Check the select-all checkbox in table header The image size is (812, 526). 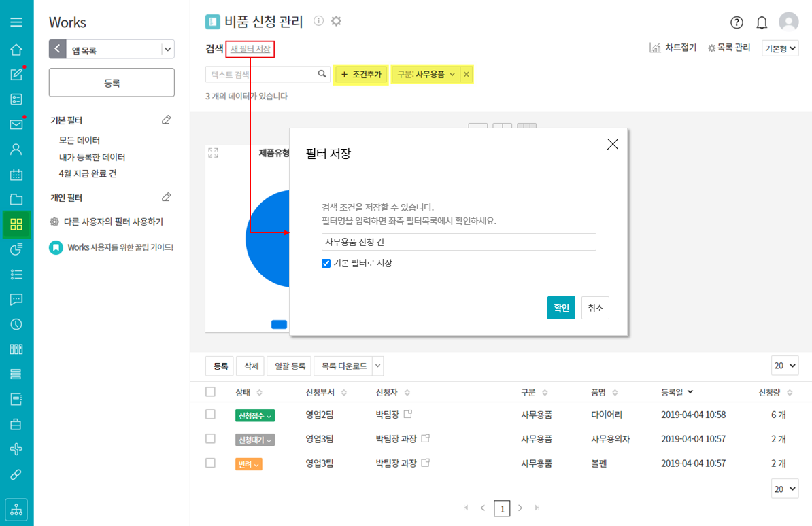(x=210, y=391)
